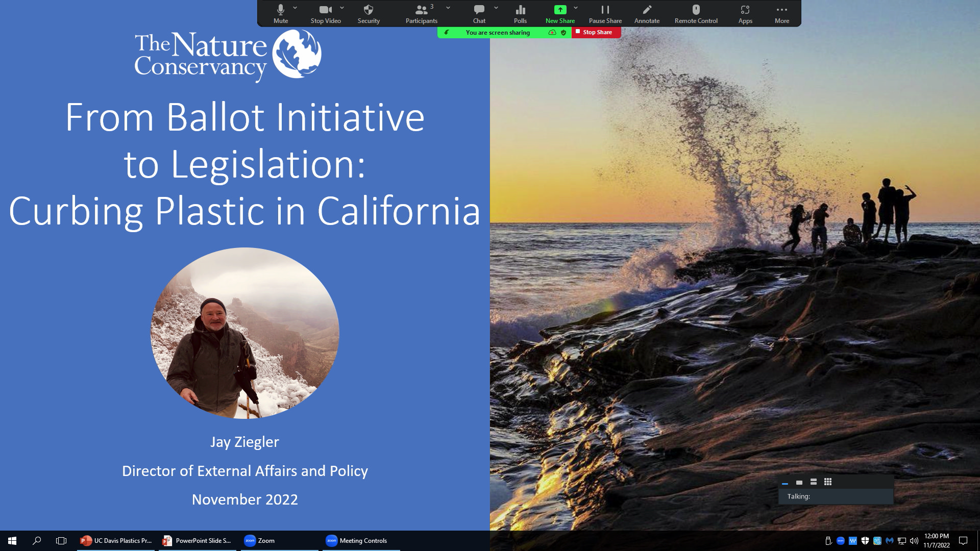Open the Chat bubble icon

479,13
